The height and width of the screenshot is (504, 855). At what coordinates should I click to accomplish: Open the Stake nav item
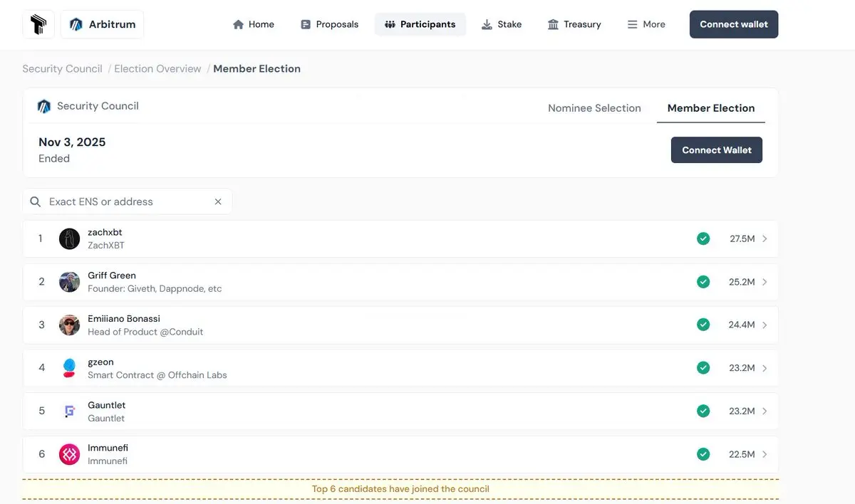502,24
